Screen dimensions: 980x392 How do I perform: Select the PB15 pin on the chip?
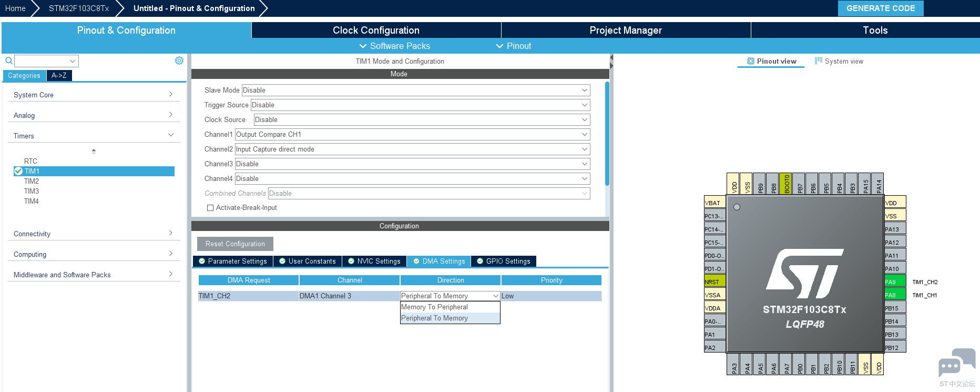point(895,308)
